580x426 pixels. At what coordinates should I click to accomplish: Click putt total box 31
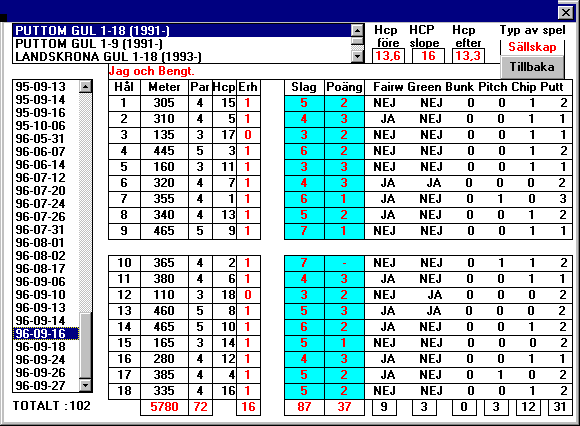click(560, 407)
